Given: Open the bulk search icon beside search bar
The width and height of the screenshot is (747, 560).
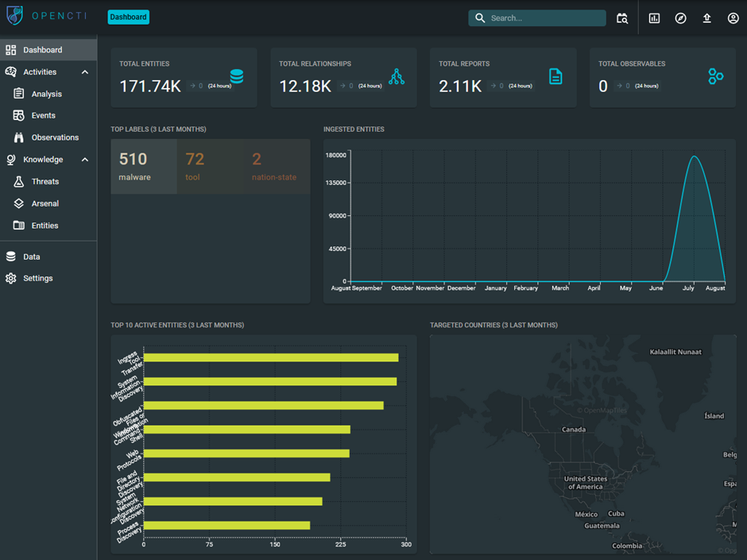Looking at the screenshot, I should point(622,18).
